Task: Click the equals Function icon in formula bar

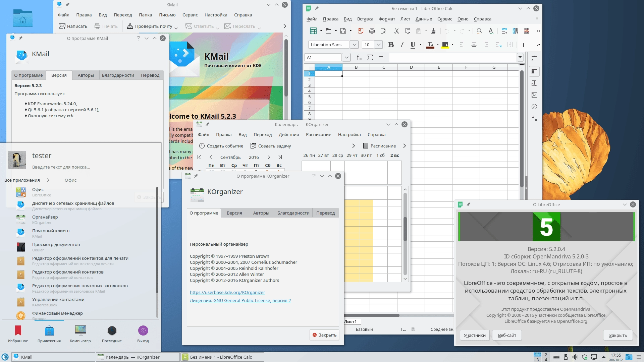Action: tap(381, 57)
